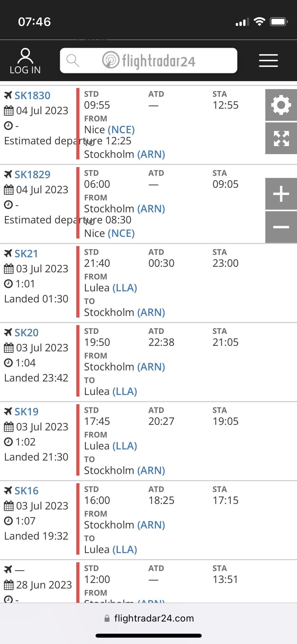The image size is (297, 644).
Task: Open the hamburger menu
Action: pos(268,61)
